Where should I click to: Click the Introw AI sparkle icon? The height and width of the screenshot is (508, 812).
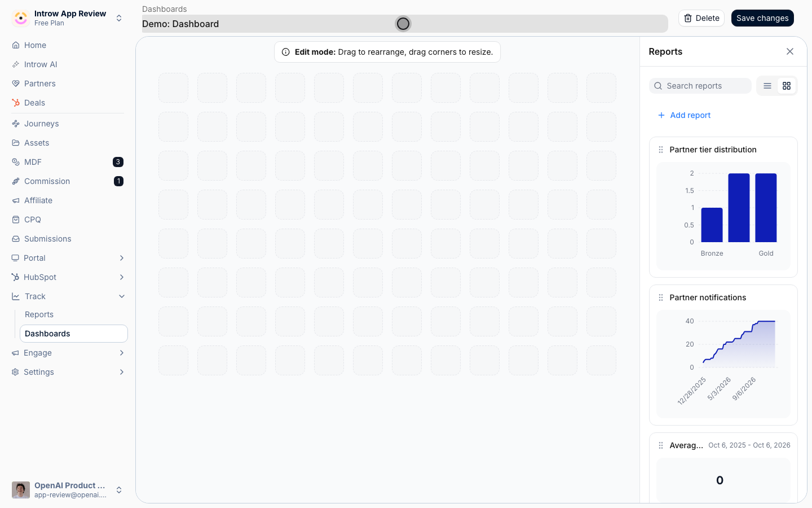[16, 64]
